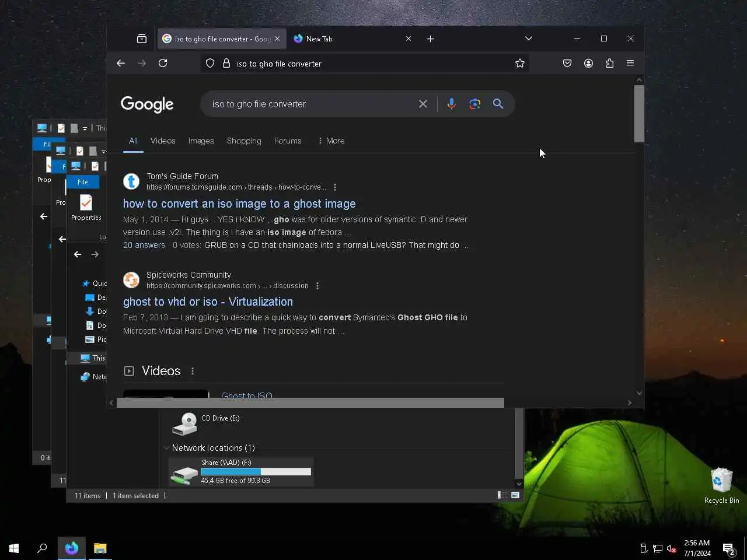Open the Videos section options menu
The image size is (747, 560).
193,371
